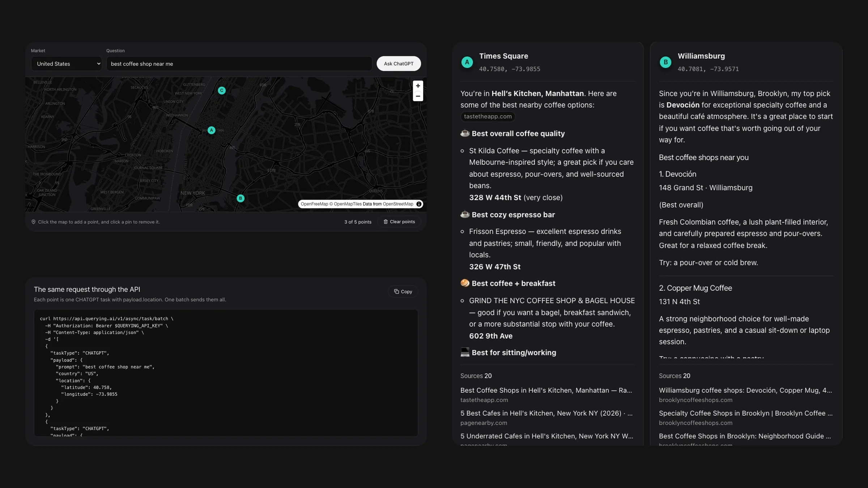The image size is (868, 488).
Task: Click the '326 W 47th St' address
Action: (495, 267)
